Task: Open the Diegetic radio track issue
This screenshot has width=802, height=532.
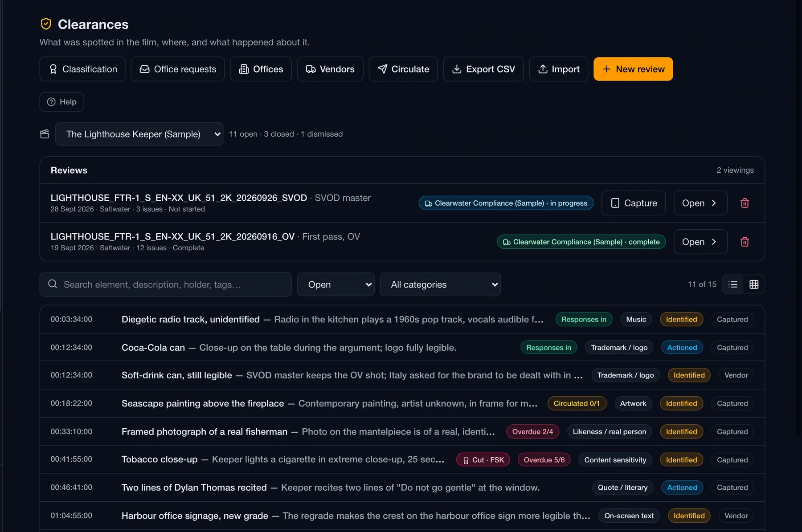Action: 402,319
